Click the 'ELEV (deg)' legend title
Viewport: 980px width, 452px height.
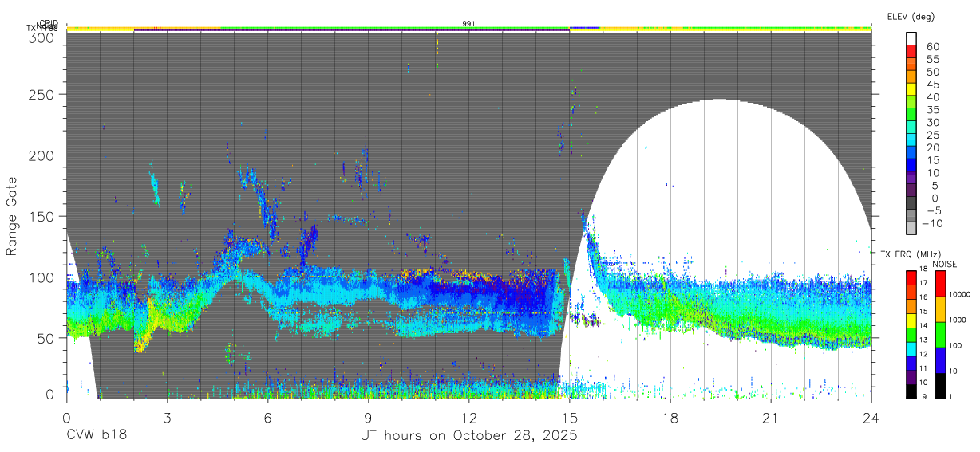tap(911, 17)
